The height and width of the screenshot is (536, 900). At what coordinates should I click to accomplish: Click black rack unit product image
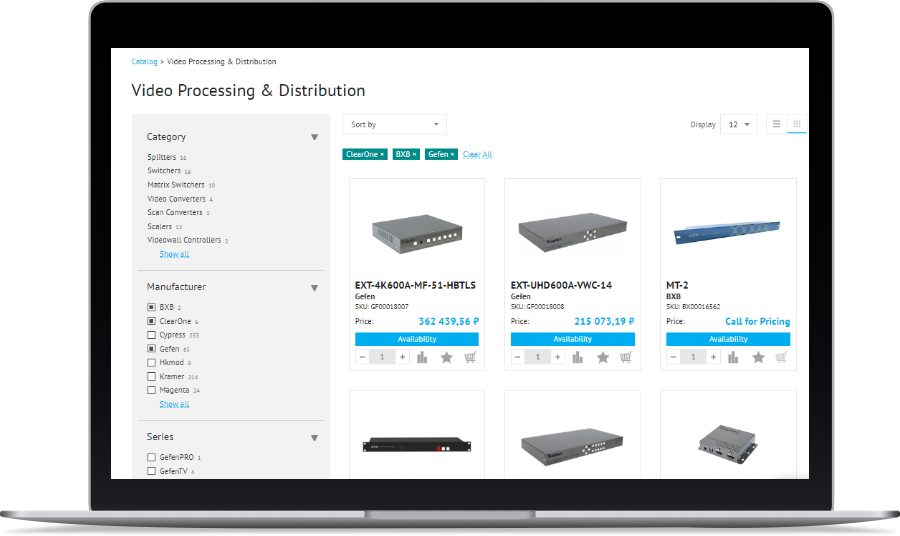tap(417, 445)
